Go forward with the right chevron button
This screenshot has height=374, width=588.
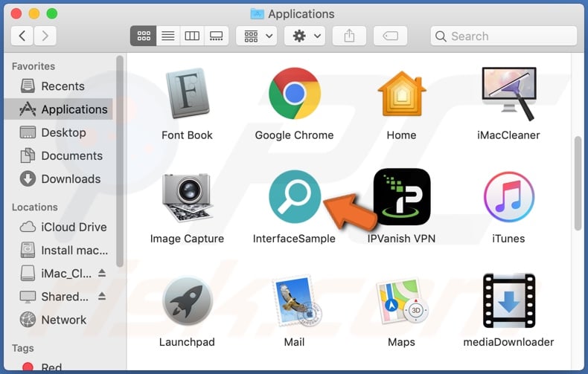tap(45, 36)
